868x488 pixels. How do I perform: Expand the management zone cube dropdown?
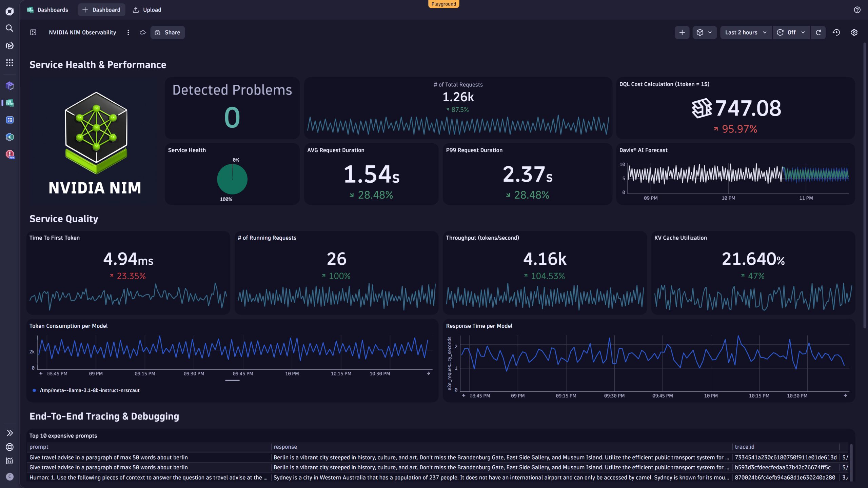pyautogui.click(x=705, y=32)
